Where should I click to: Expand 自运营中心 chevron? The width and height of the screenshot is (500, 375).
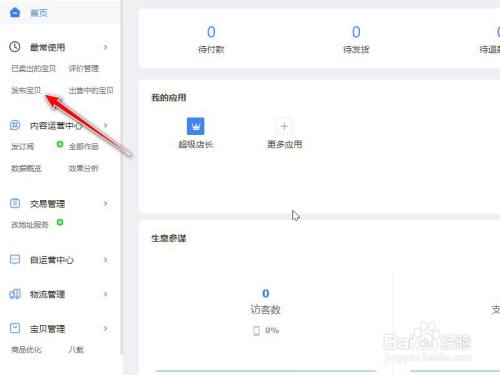point(105,260)
